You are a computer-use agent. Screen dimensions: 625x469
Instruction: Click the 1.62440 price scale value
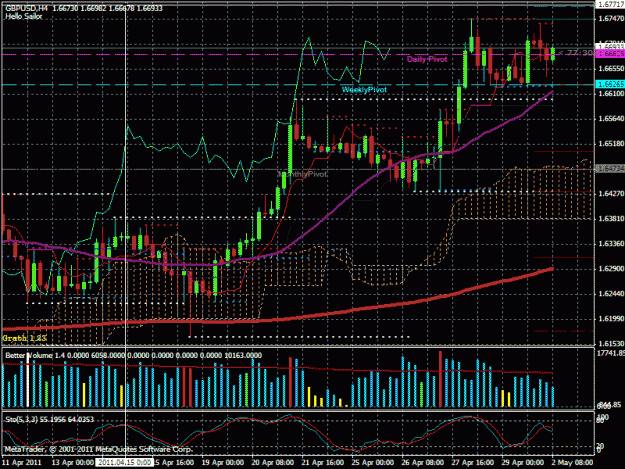(x=611, y=294)
